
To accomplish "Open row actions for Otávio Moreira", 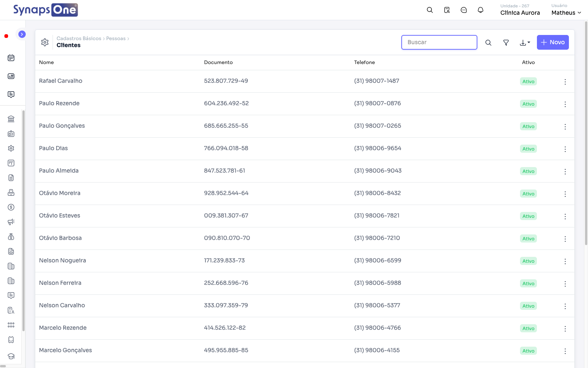I will coord(565,194).
